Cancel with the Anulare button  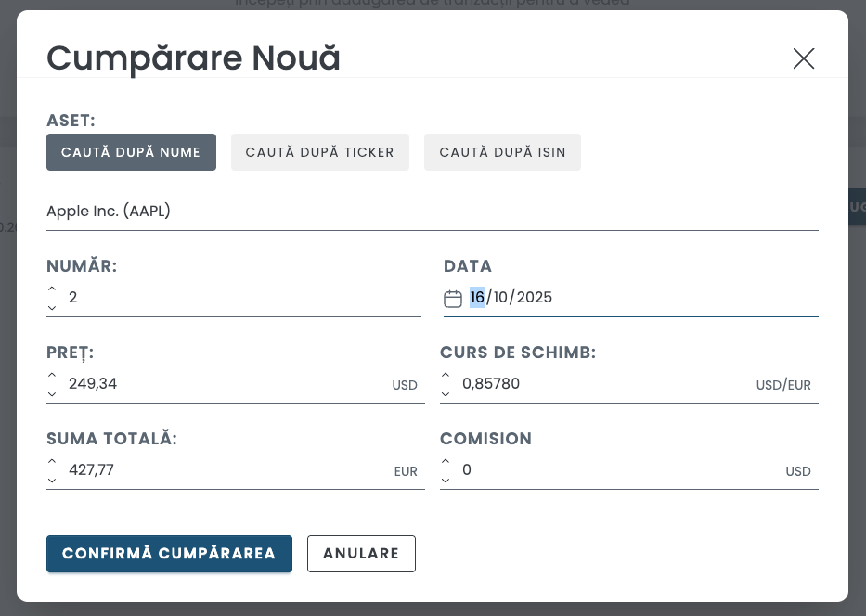[361, 554]
